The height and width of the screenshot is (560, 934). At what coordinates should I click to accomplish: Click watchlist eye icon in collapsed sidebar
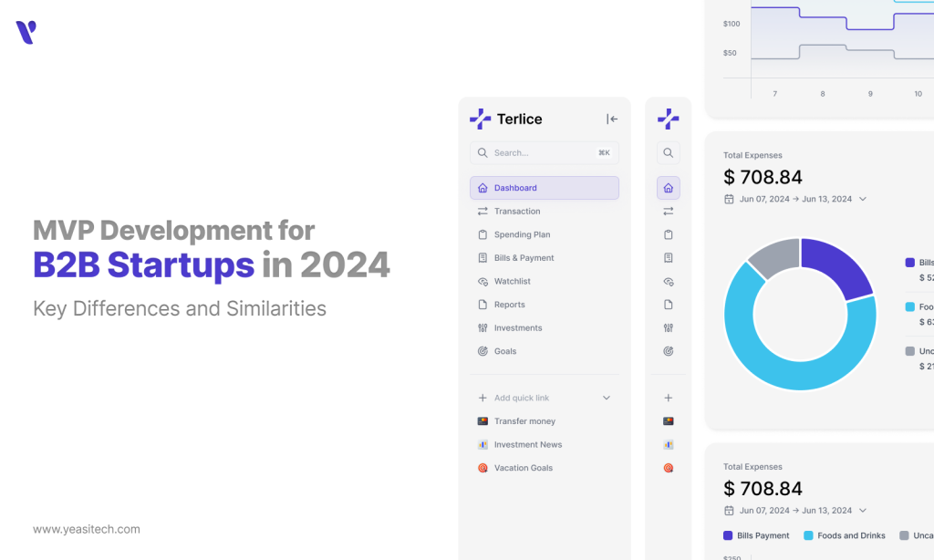click(669, 281)
